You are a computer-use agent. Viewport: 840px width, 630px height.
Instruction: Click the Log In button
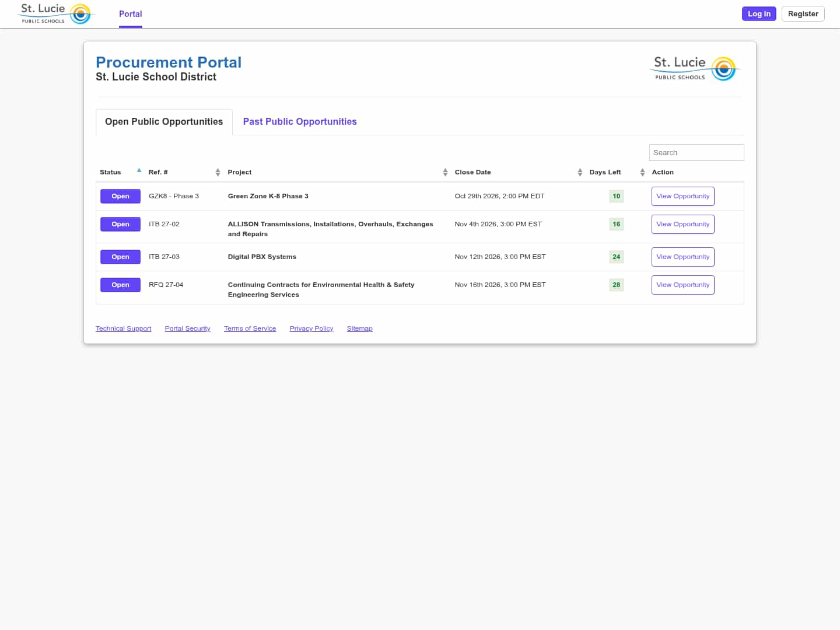point(759,14)
